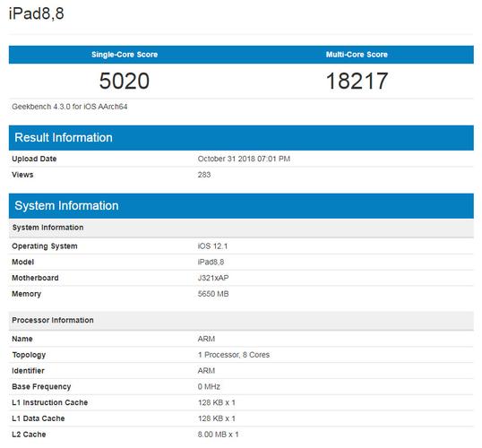The height and width of the screenshot is (448, 482).
Task: Select the L1 Instruction Cache label
Action: coord(49,402)
